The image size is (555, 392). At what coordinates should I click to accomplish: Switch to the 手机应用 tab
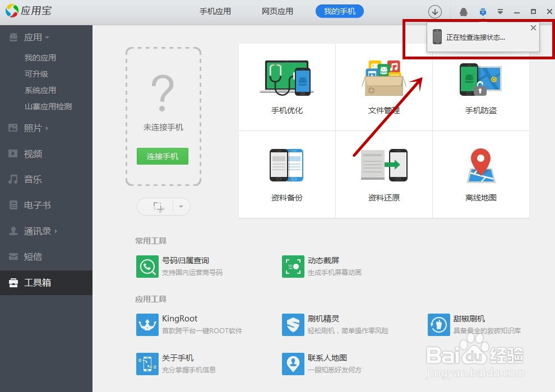[215, 11]
